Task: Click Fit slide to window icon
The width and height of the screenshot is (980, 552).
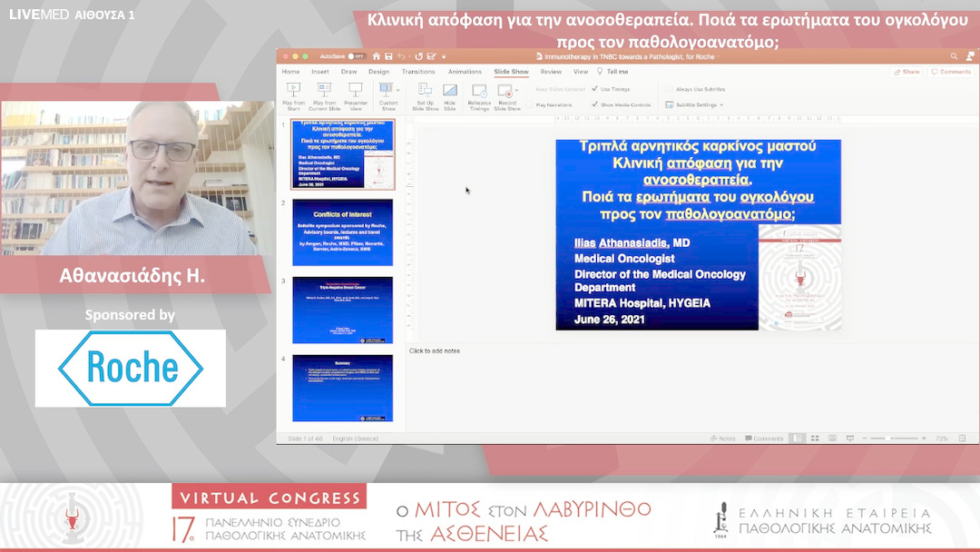Action: [963, 439]
